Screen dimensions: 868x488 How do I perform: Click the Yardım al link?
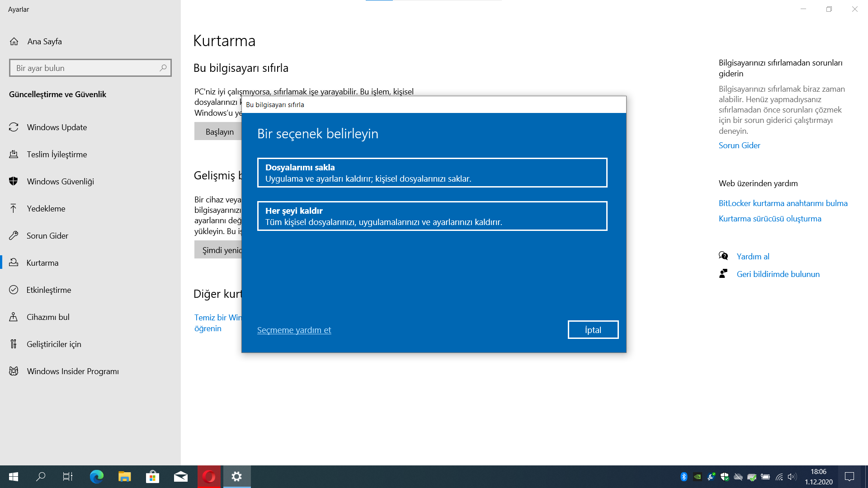click(x=753, y=257)
